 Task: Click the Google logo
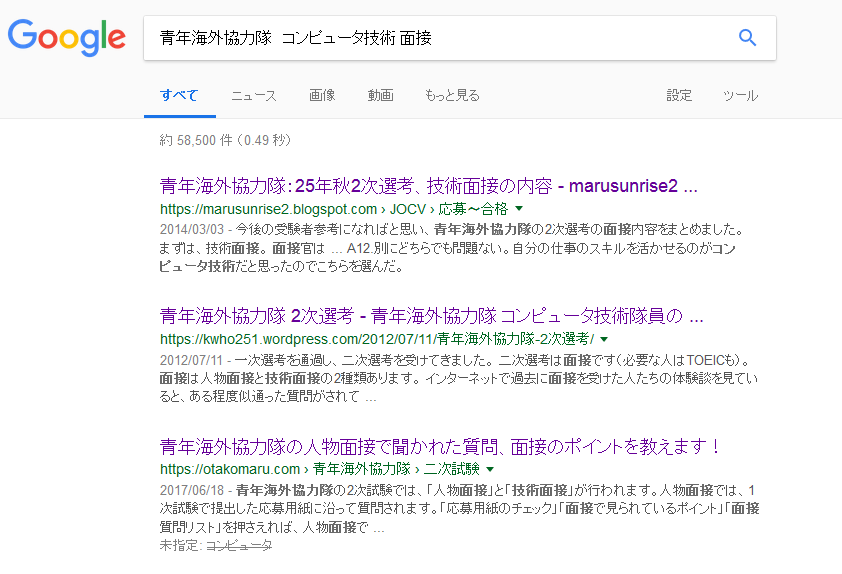tap(67, 38)
